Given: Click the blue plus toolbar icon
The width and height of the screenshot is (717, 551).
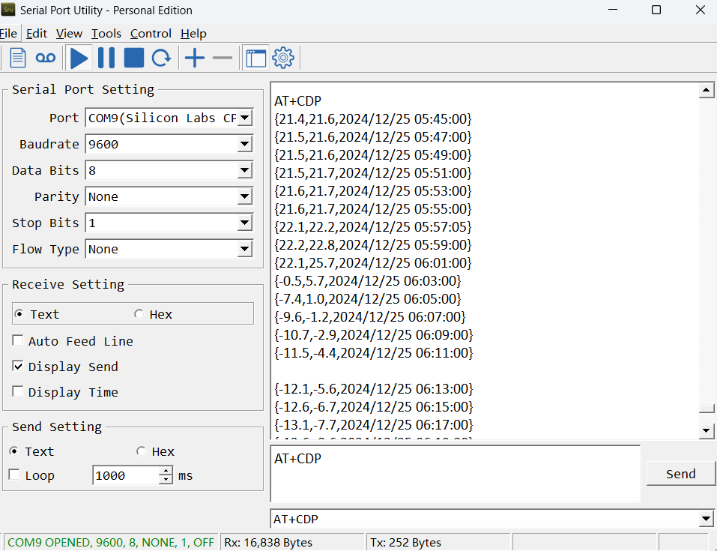Looking at the screenshot, I should click(x=194, y=58).
